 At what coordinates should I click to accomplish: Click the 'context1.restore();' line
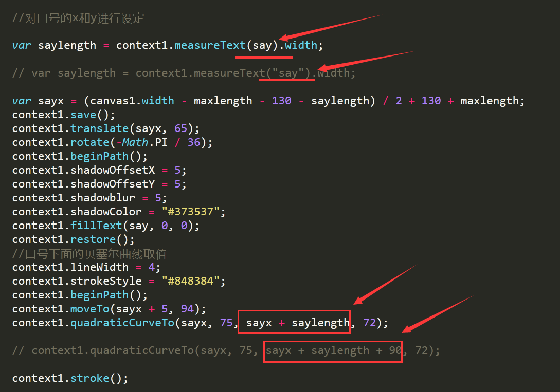click(73, 240)
